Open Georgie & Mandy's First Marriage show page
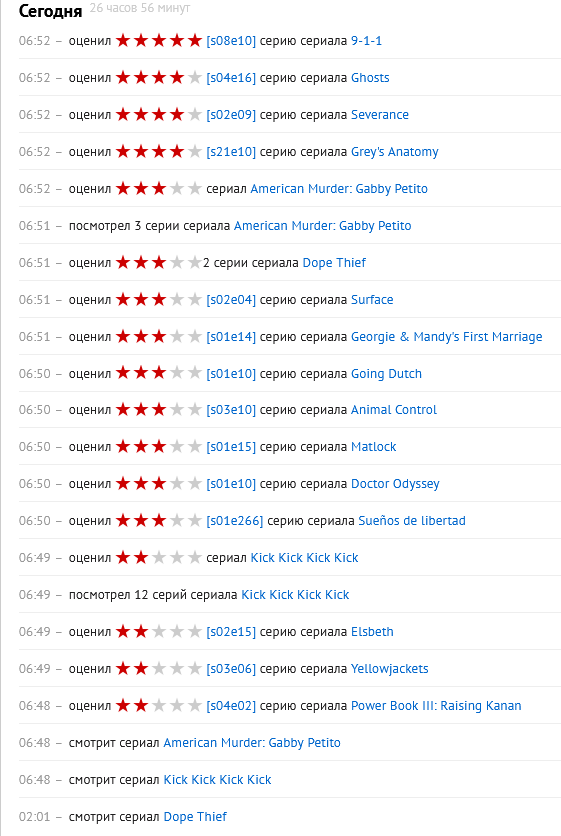561x836 pixels. (x=446, y=337)
